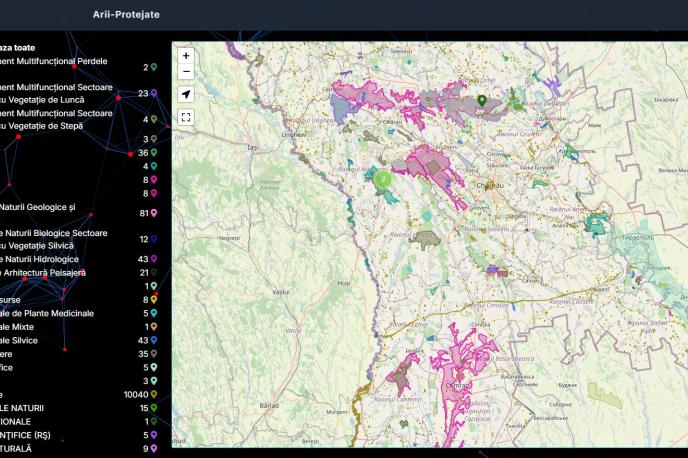The width and height of the screenshot is (688, 458).
Task: Click the Bârlad label on the map
Action: click(x=269, y=406)
